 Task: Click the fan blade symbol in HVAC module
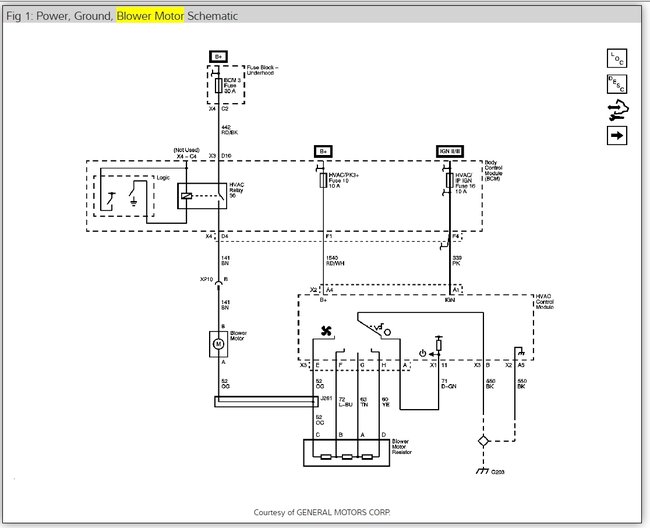click(x=326, y=331)
